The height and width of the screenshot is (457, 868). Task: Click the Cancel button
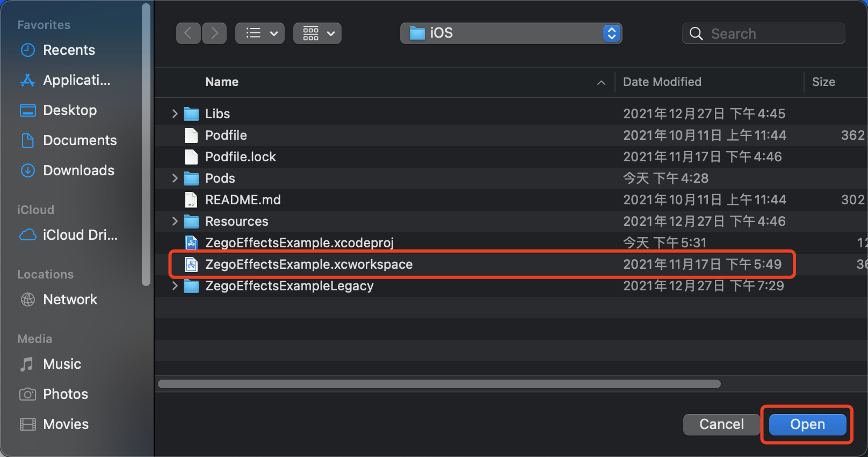coord(721,424)
